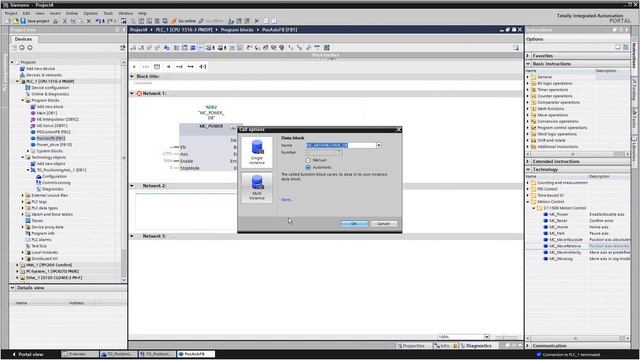Viewport: 640px width, 360px height.
Task: Expand the Favorites section
Action: 528,56
